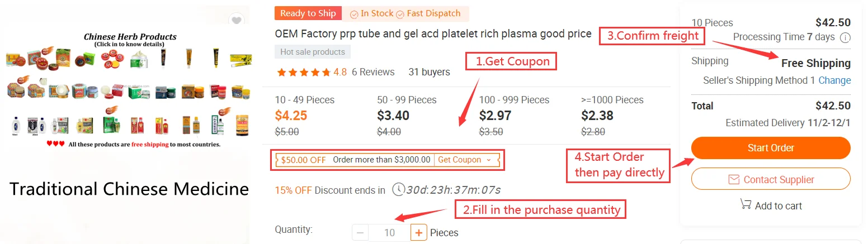Click the clock icon next to discount countdown
Screen dimensions: 868x244
(399, 189)
